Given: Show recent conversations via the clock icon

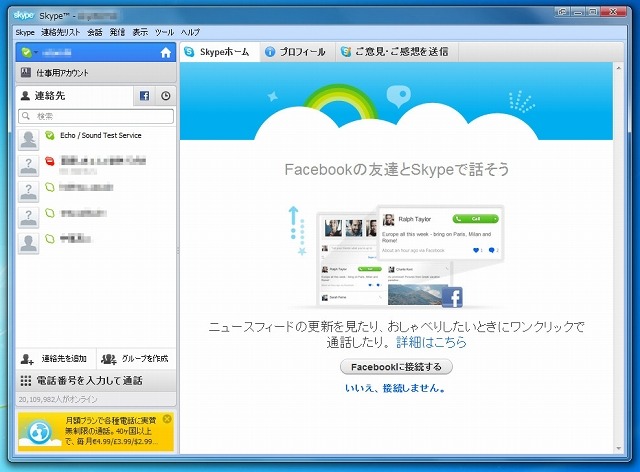Looking at the screenshot, I should [165, 96].
